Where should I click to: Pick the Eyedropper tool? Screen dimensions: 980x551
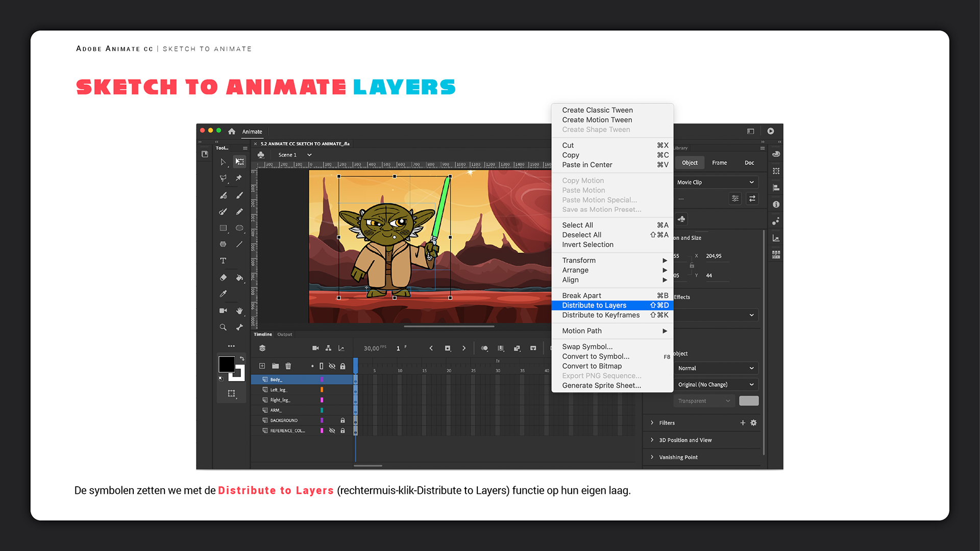pos(223,294)
